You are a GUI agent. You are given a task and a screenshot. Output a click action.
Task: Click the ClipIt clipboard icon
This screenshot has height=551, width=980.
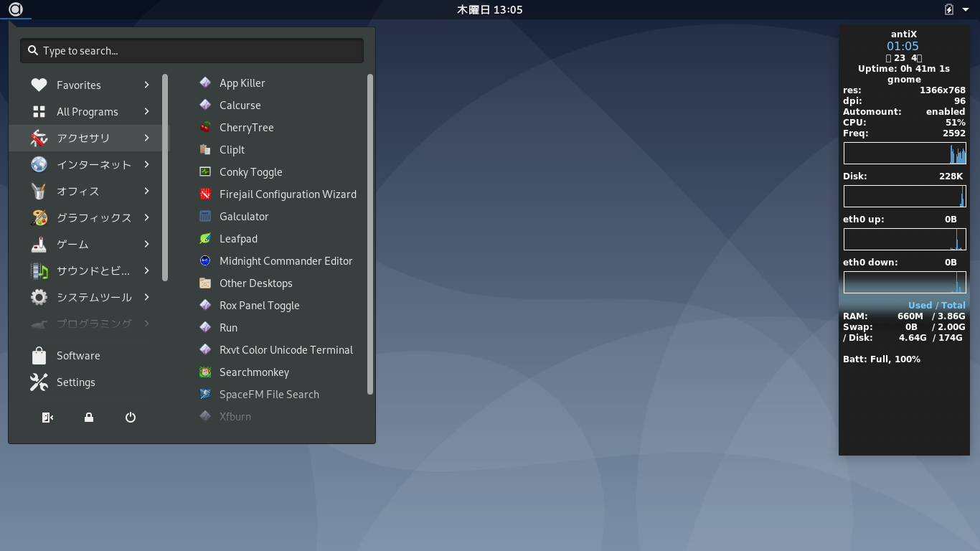pyautogui.click(x=205, y=149)
